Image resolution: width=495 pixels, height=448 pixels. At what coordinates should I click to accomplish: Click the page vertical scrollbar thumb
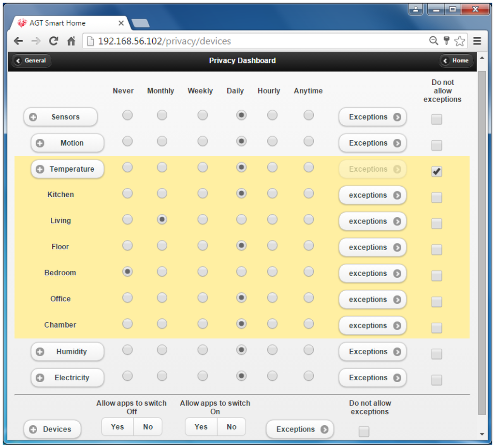click(x=482, y=243)
